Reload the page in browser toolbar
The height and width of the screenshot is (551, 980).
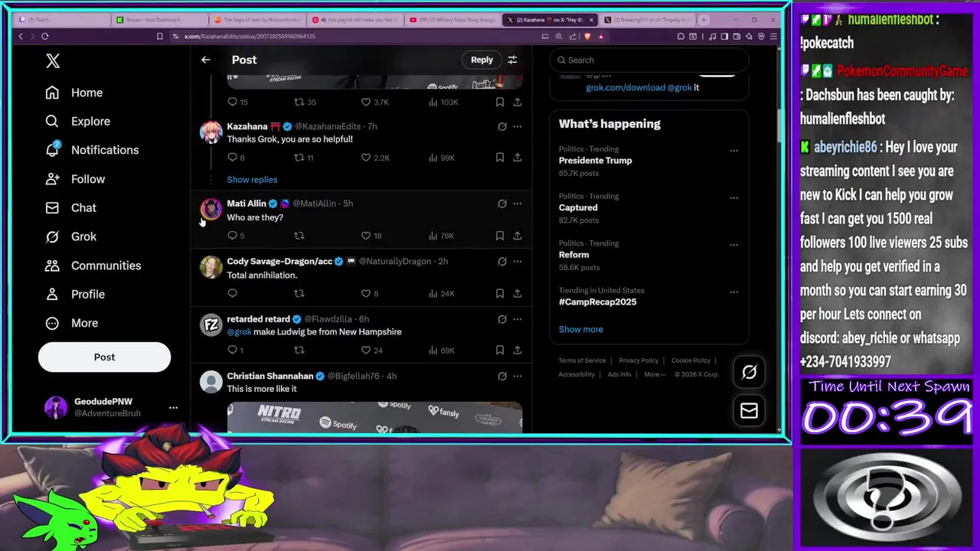(x=45, y=36)
